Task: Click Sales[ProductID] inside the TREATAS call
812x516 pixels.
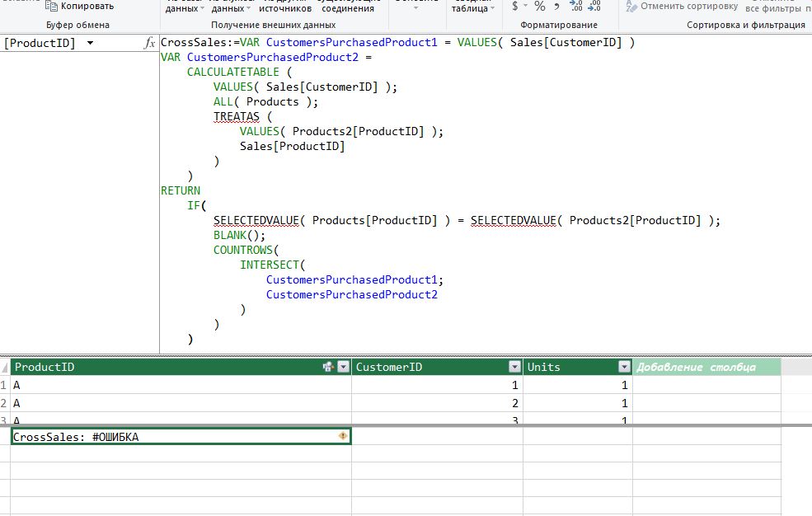Action: tap(292, 146)
